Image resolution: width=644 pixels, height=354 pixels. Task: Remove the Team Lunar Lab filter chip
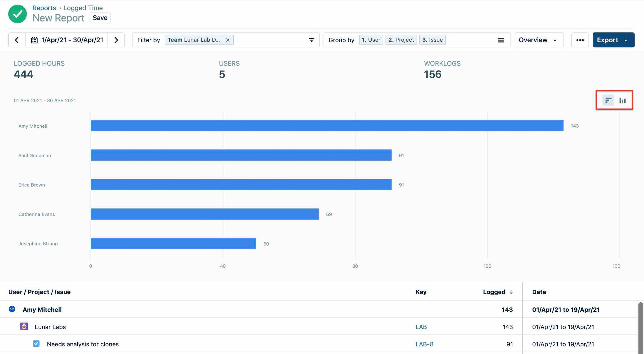228,40
